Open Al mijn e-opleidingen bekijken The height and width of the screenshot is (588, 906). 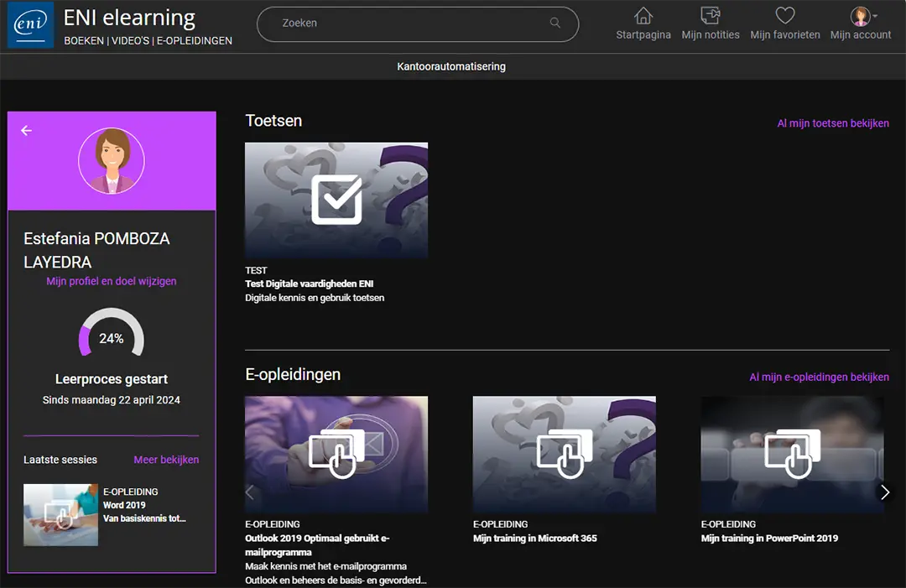819,377
